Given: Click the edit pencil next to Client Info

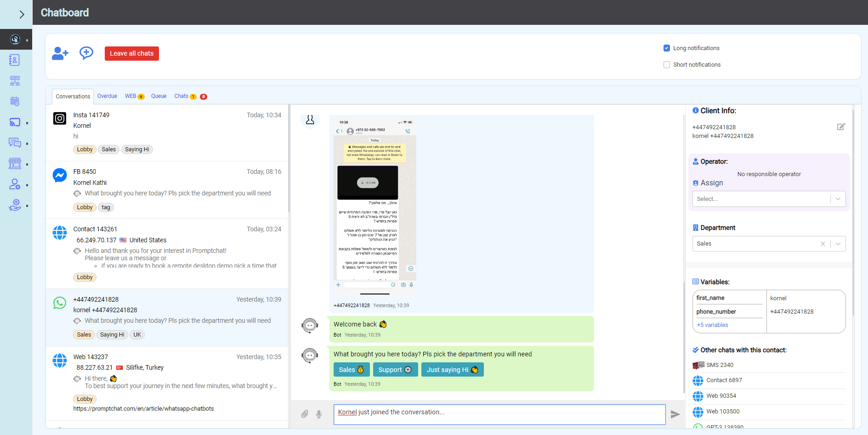Looking at the screenshot, I should 841,126.
